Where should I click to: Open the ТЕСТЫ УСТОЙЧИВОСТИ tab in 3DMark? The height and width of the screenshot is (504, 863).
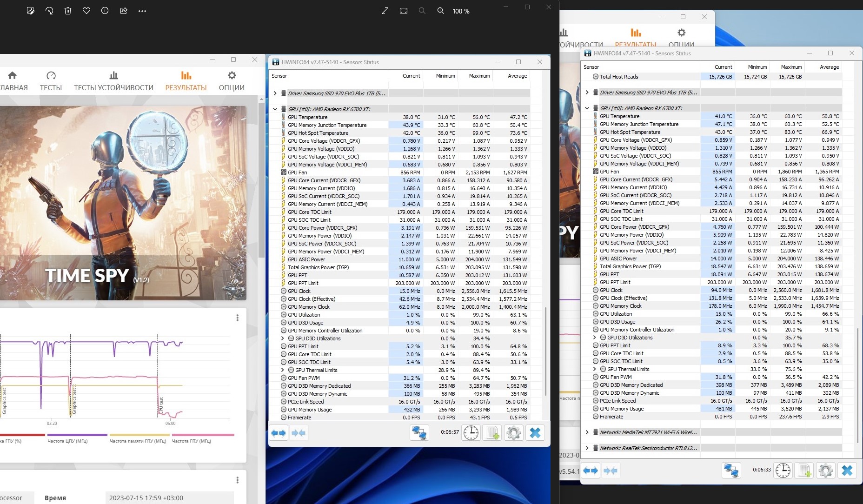[x=113, y=81]
